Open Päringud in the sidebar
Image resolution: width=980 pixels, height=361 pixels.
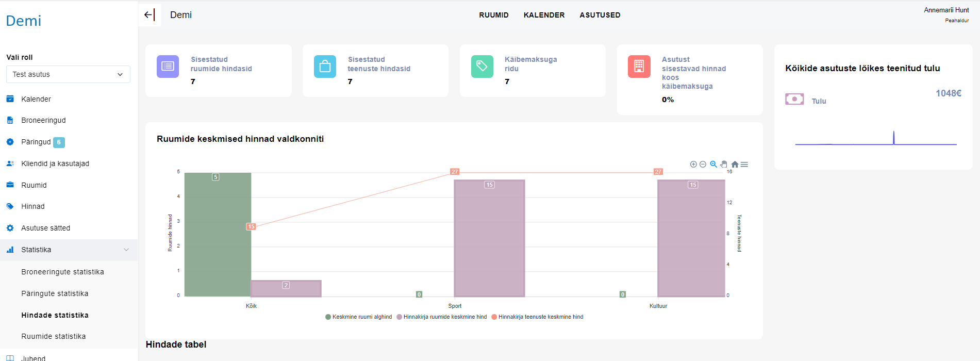[x=36, y=142]
